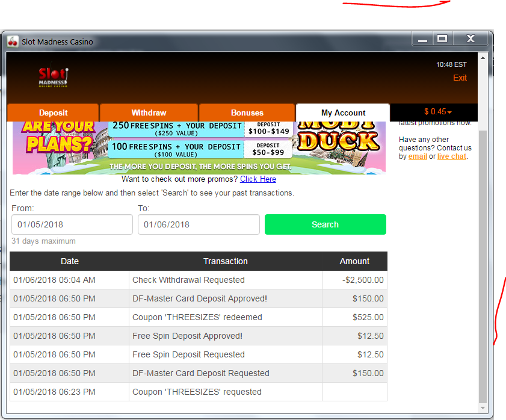Image resolution: width=506 pixels, height=420 pixels.
Task: Click the cherry icon in title bar
Action: tap(13, 42)
